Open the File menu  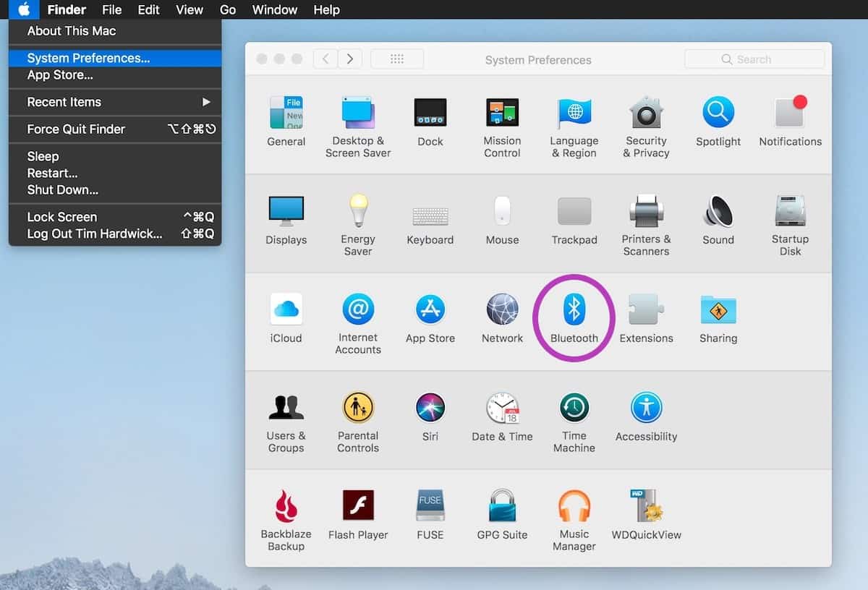click(112, 9)
